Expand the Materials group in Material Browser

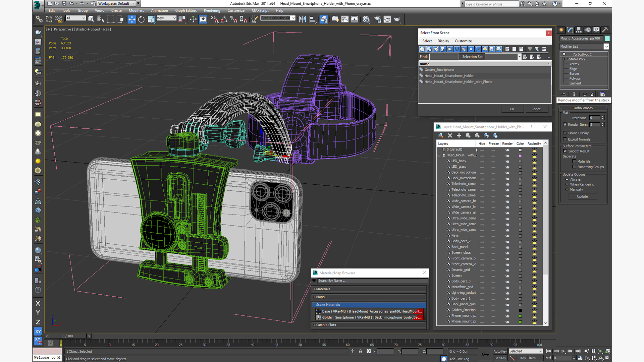pos(369,289)
